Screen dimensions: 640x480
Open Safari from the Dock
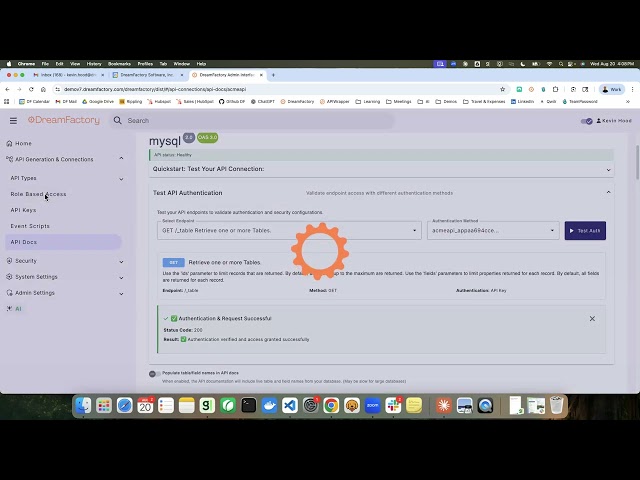pyautogui.click(x=124, y=405)
